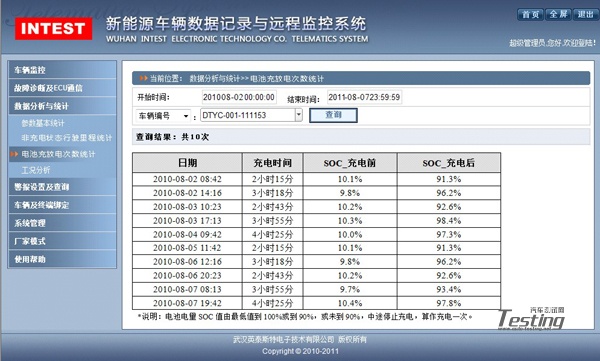Open 警报设置及查询 menu
This screenshot has height=361, width=600.
click(62, 187)
